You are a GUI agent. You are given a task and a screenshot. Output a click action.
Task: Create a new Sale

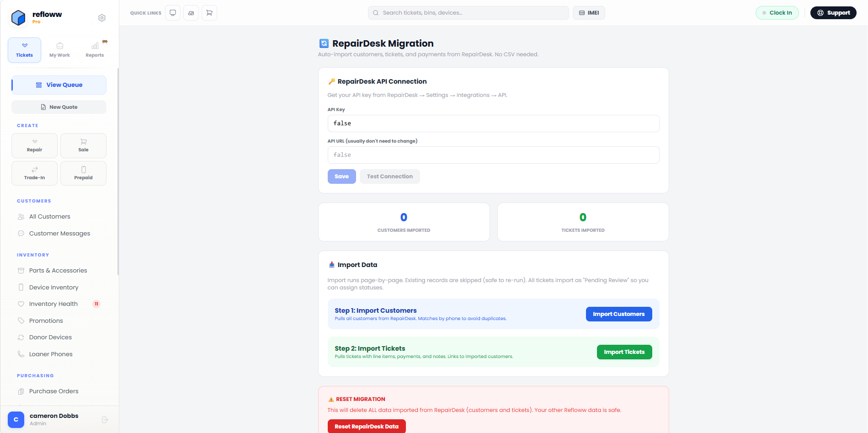(x=84, y=145)
